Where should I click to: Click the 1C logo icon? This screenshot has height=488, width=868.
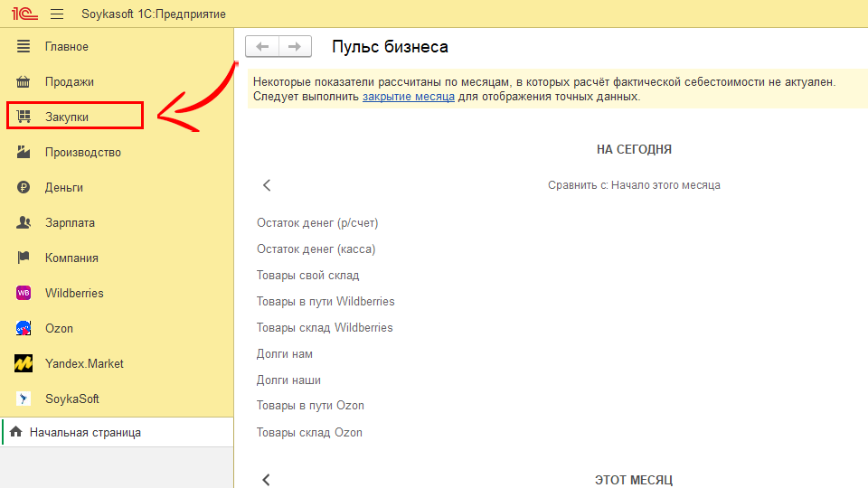tap(22, 14)
